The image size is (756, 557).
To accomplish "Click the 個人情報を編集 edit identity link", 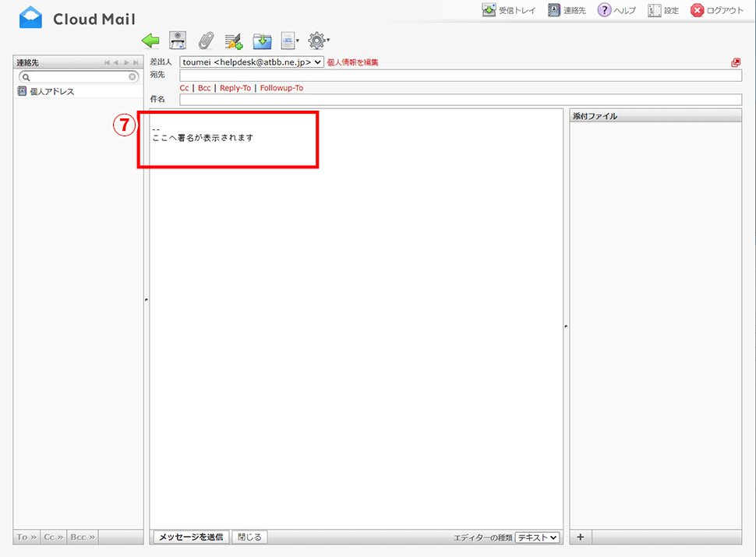I will (x=353, y=62).
